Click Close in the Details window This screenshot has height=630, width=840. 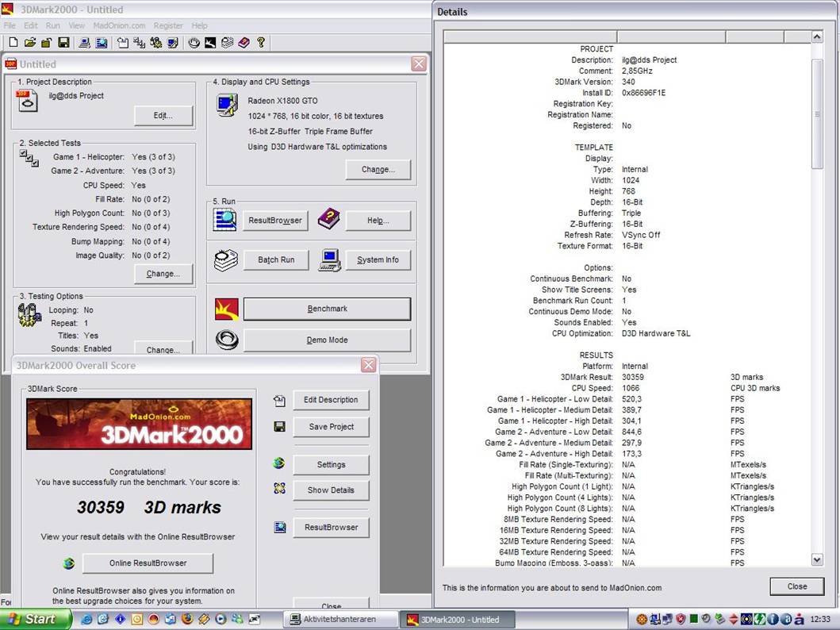[x=796, y=586]
